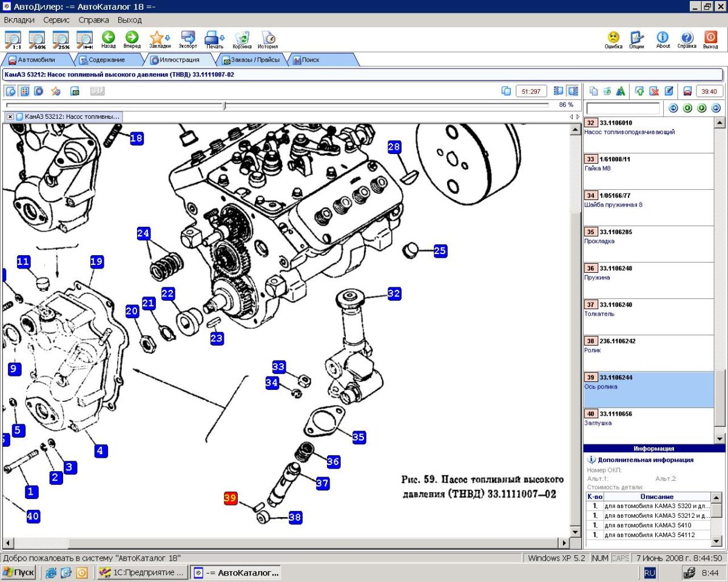Report an error with Ошибка

[x=613, y=40]
